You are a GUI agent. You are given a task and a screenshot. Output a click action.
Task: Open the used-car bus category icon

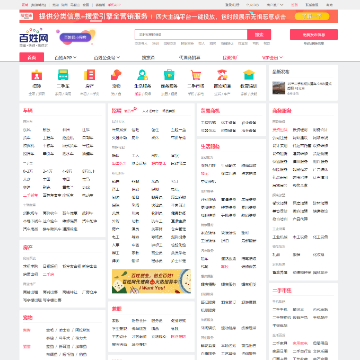(63, 75)
